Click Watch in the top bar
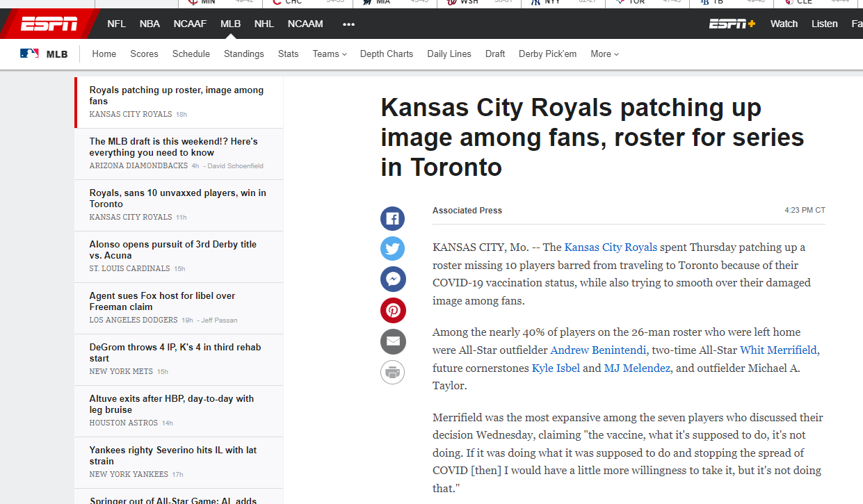The height and width of the screenshot is (504, 863). [x=784, y=24]
